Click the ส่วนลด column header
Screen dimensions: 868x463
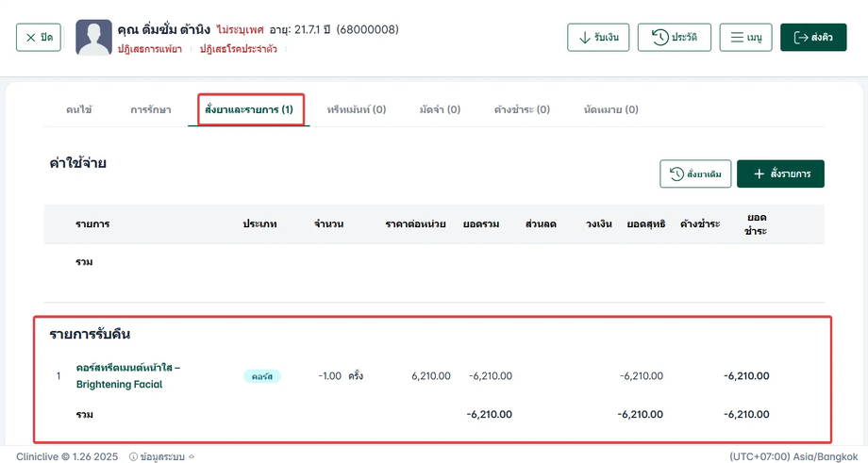[541, 224]
